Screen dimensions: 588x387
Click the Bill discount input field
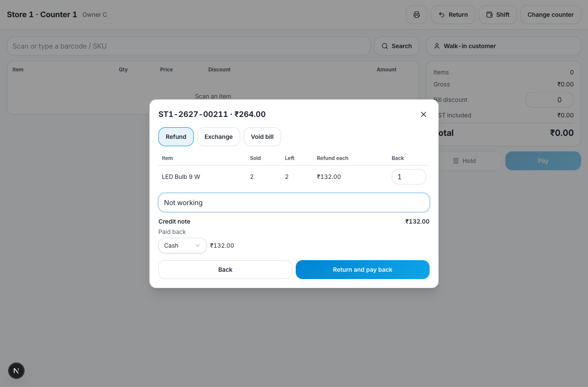click(x=549, y=100)
